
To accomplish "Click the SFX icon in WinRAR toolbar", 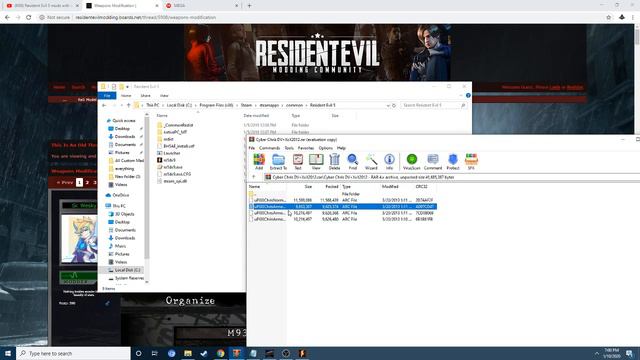I will coord(471,162).
